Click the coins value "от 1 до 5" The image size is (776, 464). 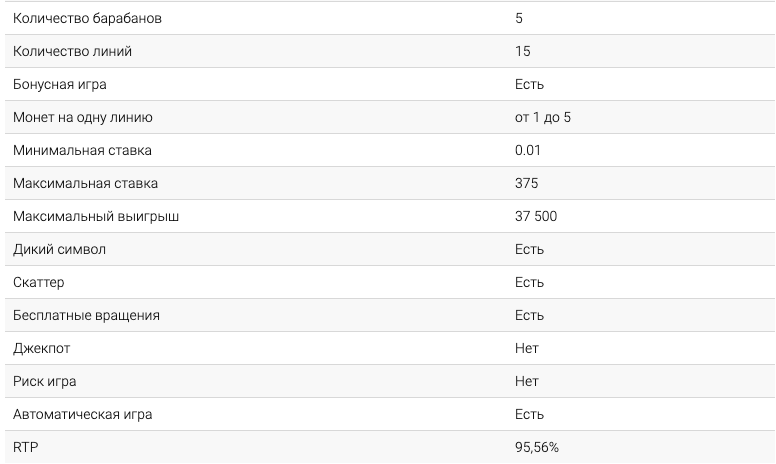(x=543, y=117)
